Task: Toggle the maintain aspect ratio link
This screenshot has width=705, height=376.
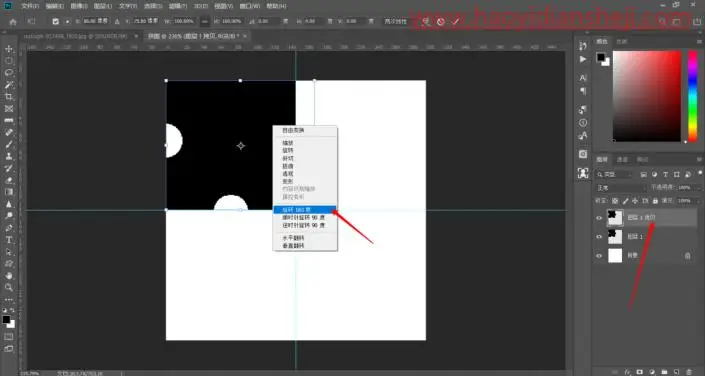Action: click(x=205, y=21)
